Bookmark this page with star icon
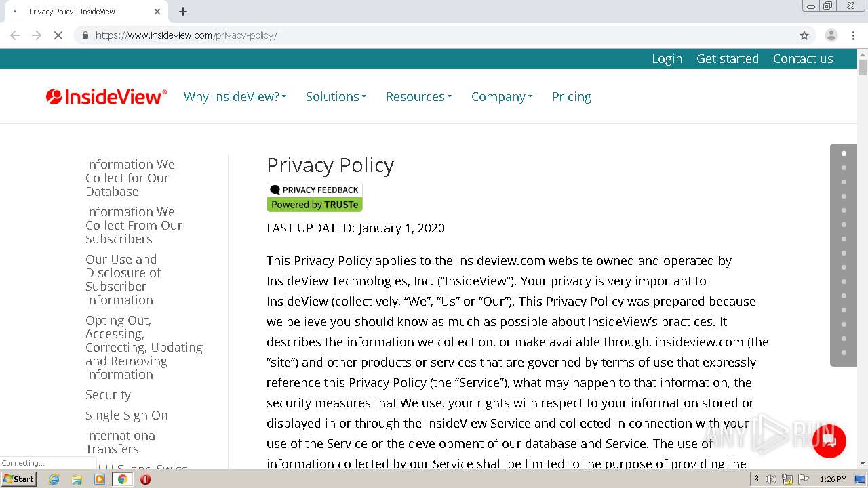Screen dimensions: 868x488 [804, 35]
